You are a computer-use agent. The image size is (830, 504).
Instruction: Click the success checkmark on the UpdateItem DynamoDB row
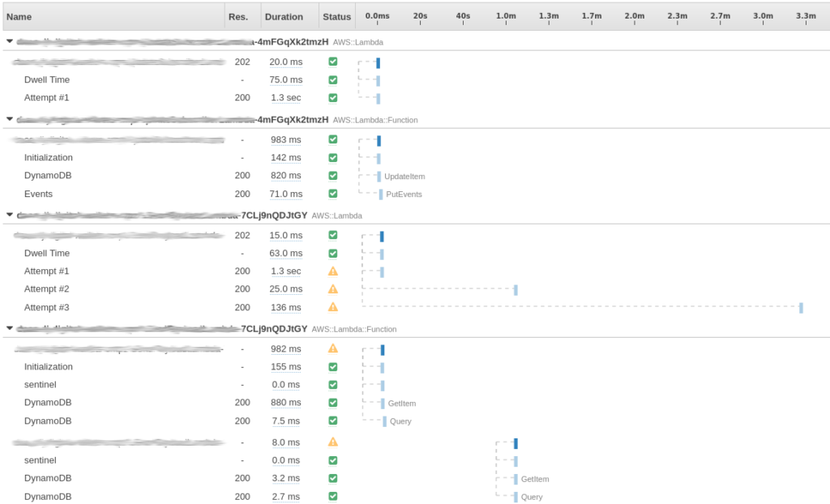tap(332, 175)
